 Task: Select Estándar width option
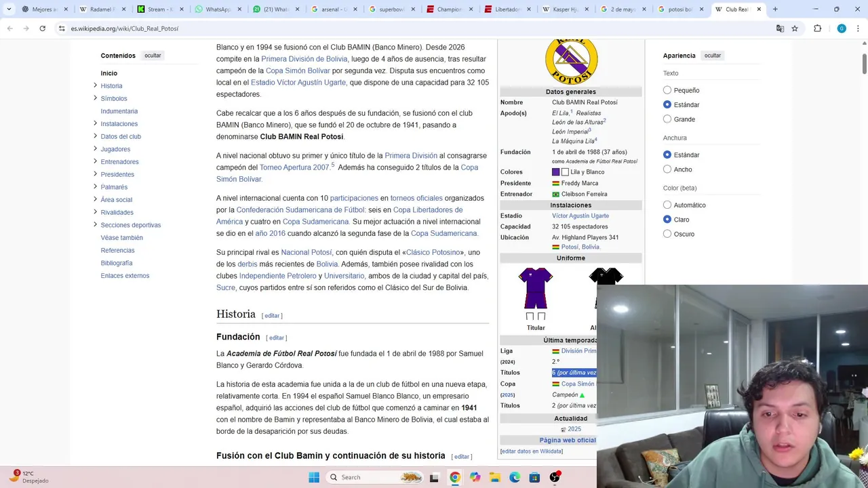(667, 155)
